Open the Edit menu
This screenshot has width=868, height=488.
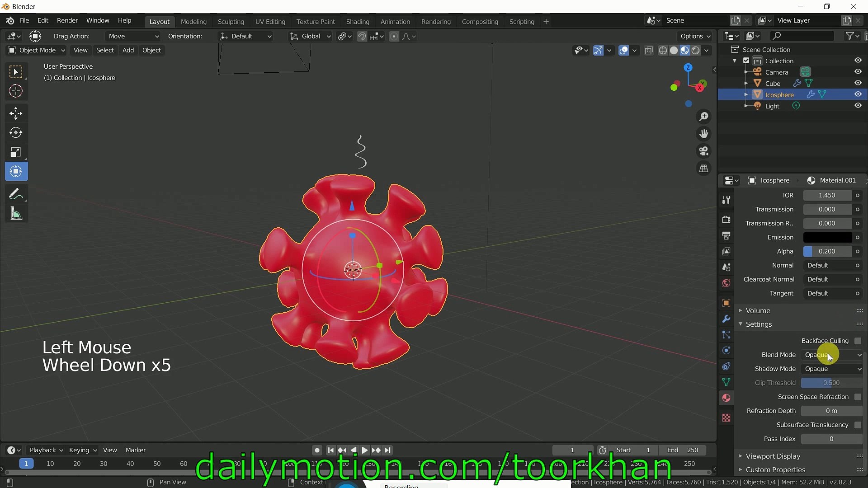42,20
